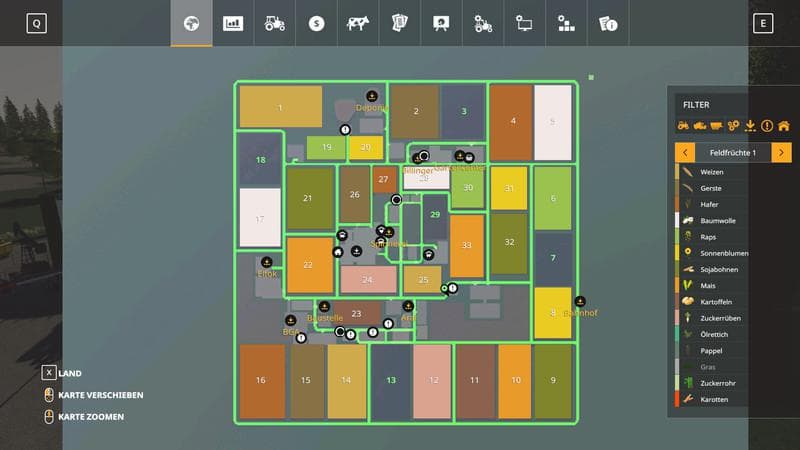Toggle Raps crop filter
Image resolution: width=800 pixels, height=450 pixels.
coord(711,237)
